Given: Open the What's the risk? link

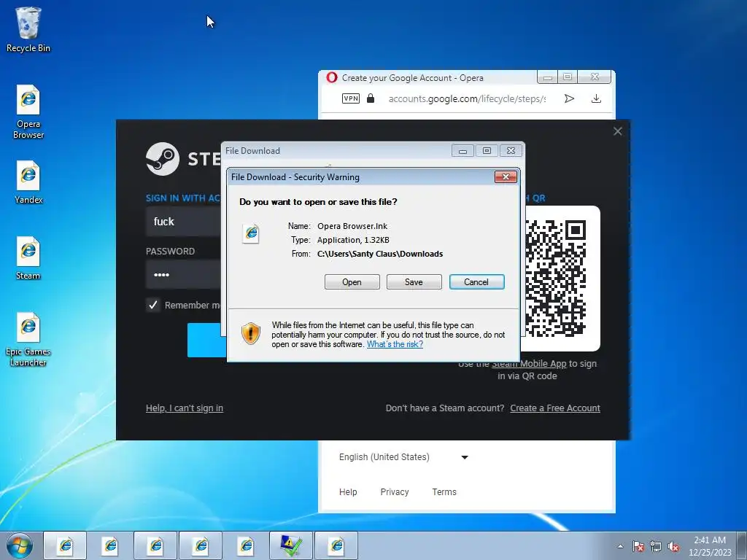Looking at the screenshot, I should (395, 344).
